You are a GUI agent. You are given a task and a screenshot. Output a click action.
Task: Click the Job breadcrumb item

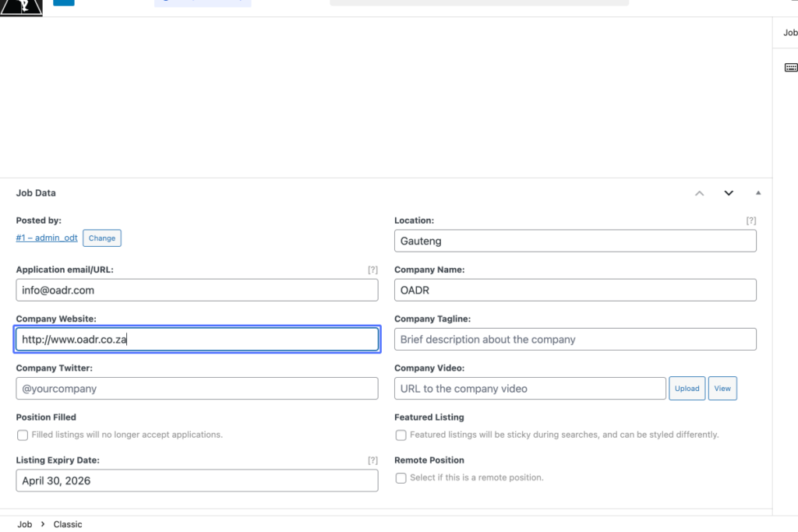[x=24, y=524]
